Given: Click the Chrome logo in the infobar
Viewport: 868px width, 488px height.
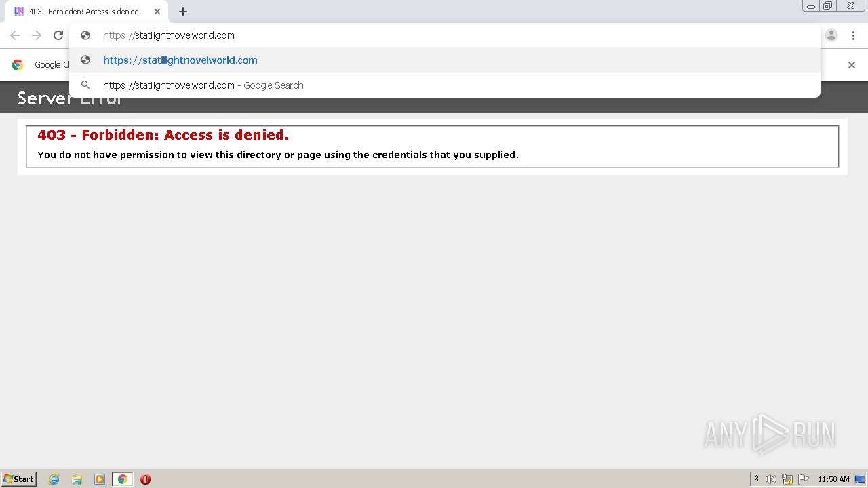Looking at the screenshot, I should [18, 65].
